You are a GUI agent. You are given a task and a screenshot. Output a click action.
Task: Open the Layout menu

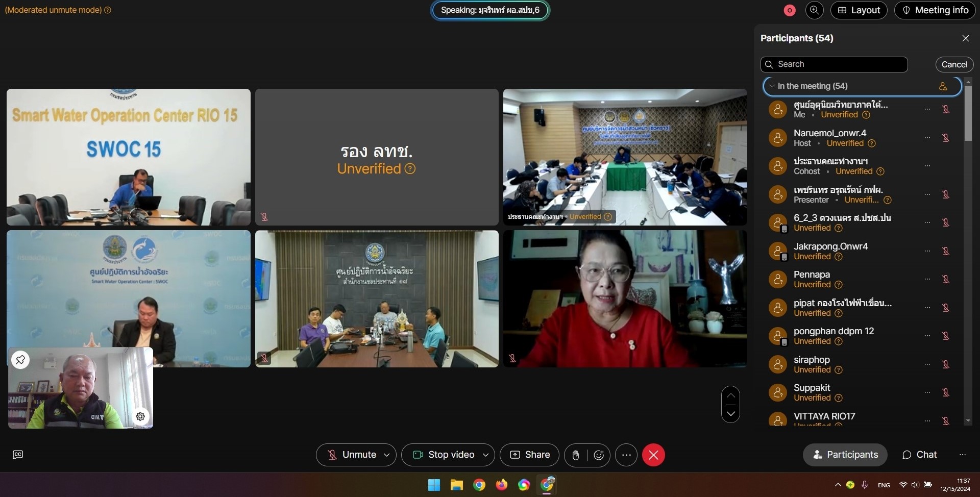pos(859,10)
